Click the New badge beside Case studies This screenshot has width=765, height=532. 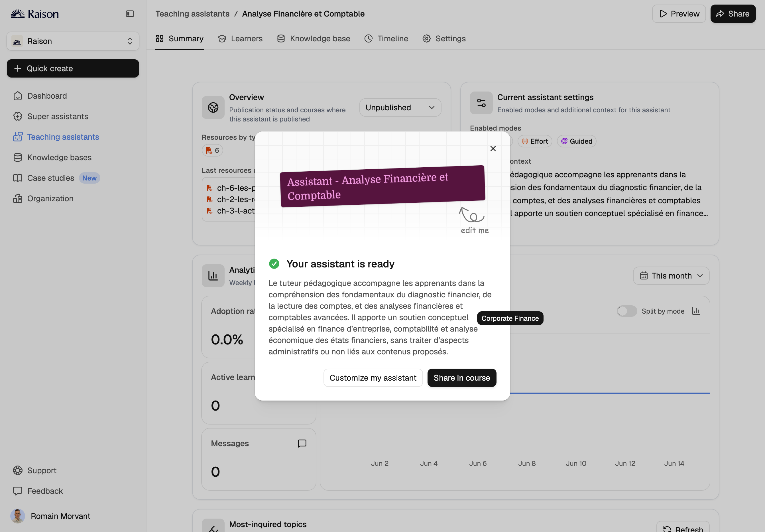click(89, 178)
